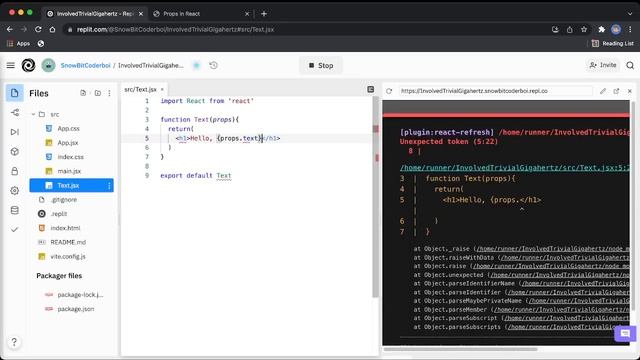Open Text.jsx row three-dot menu
Viewport: 640px width, 360px height.
(109, 186)
